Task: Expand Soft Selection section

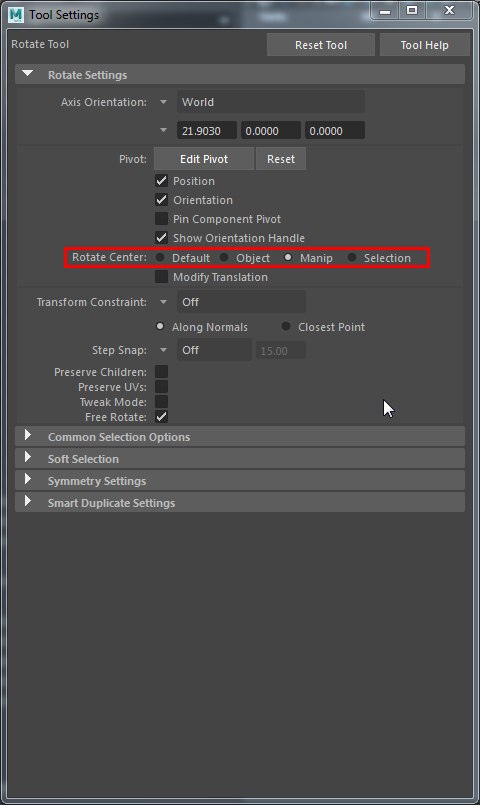Action: (x=240, y=458)
